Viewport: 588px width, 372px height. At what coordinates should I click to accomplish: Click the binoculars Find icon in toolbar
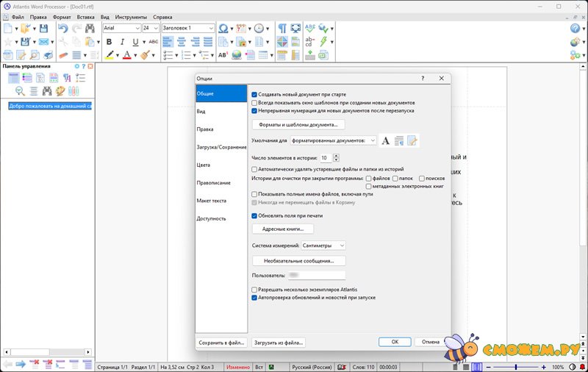pyautogui.click(x=90, y=29)
